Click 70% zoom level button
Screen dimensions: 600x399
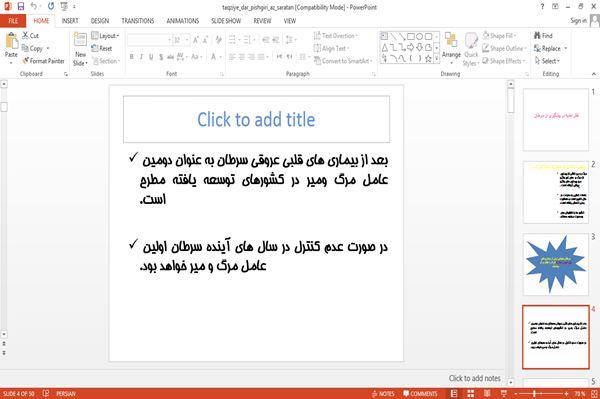click(x=580, y=393)
